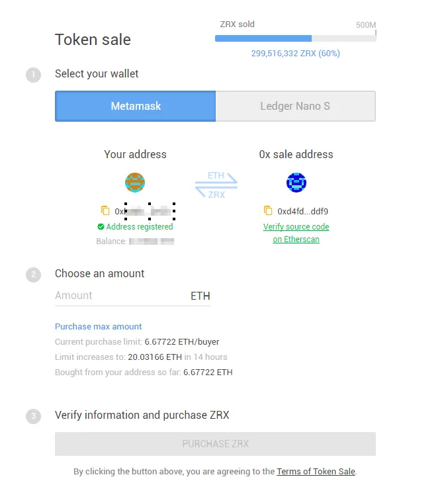Open the Terms of Token Sale
Viewport: 448px width, 481px height.
pyautogui.click(x=316, y=471)
